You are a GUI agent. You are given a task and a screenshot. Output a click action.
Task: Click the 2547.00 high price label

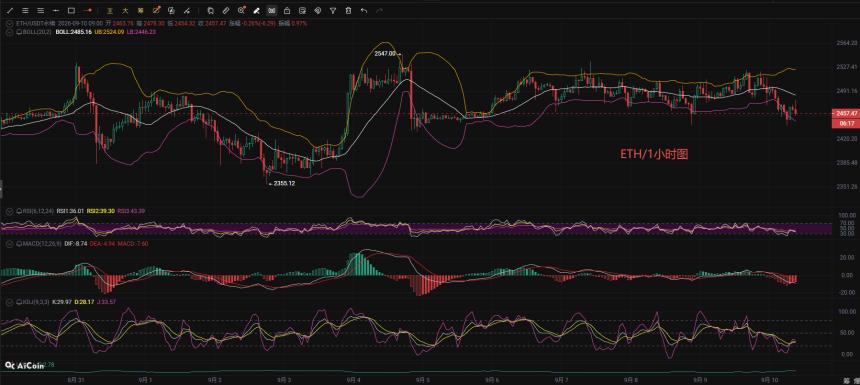point(384,54)
